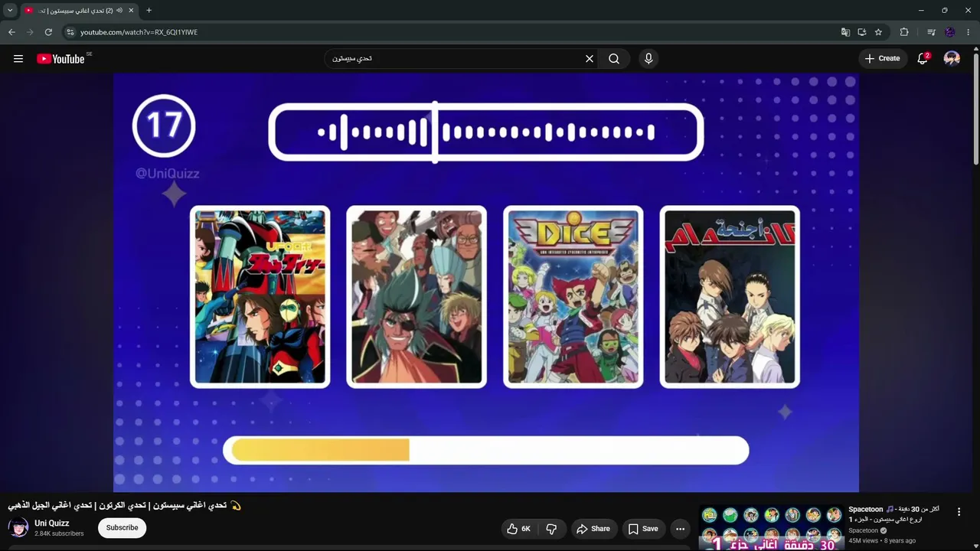Open YouTube notifications bell
Image resolution: width=980 pixels, height=551 pixels.
click(923, 59)
